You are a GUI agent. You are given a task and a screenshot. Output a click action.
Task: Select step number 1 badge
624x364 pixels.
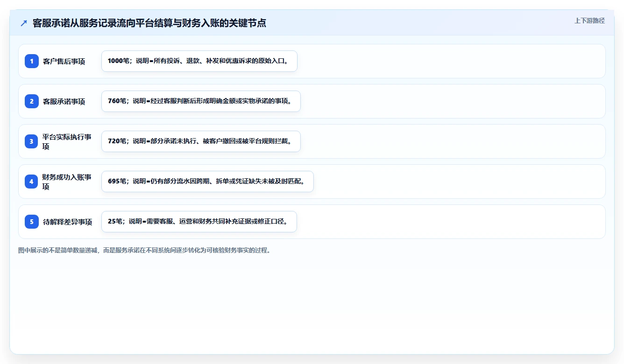[32, 61]
